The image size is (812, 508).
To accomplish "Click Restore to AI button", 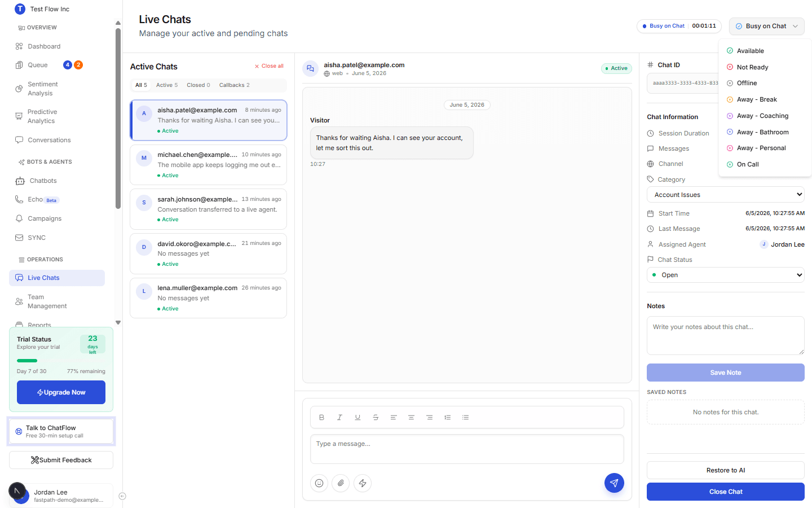I will [726, 470].
